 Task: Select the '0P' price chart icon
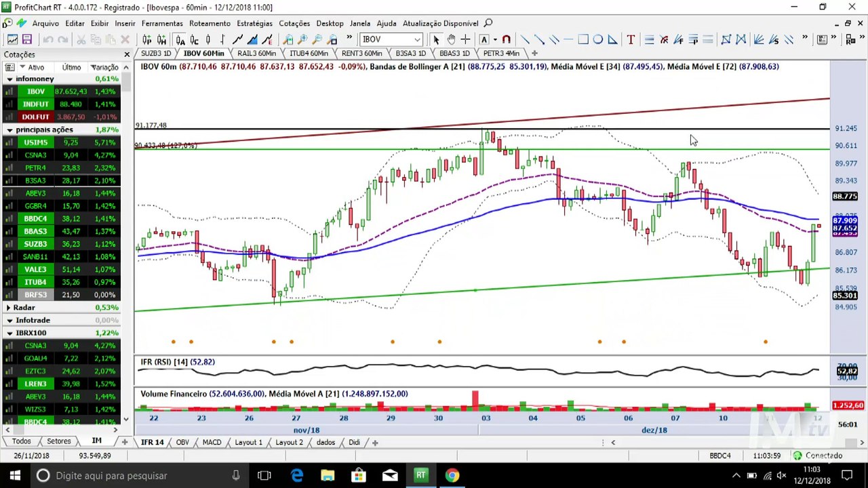[x=146, y=39]
